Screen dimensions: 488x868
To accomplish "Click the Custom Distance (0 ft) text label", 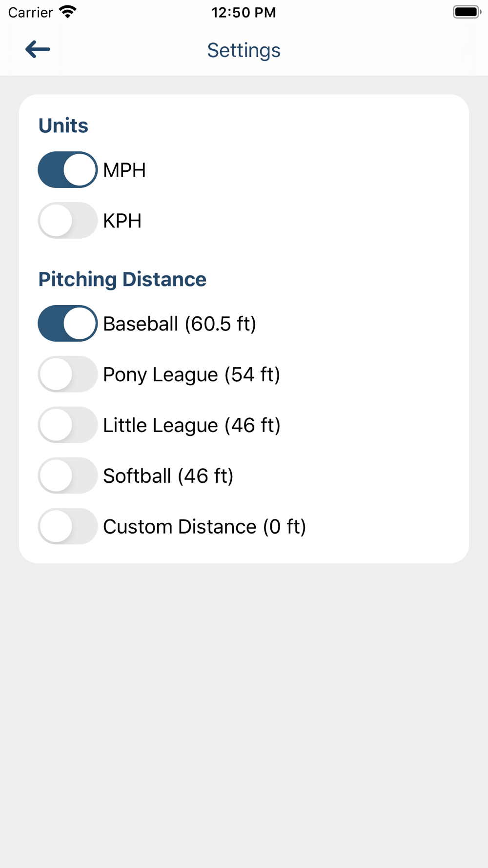I will tap(204, 527).
